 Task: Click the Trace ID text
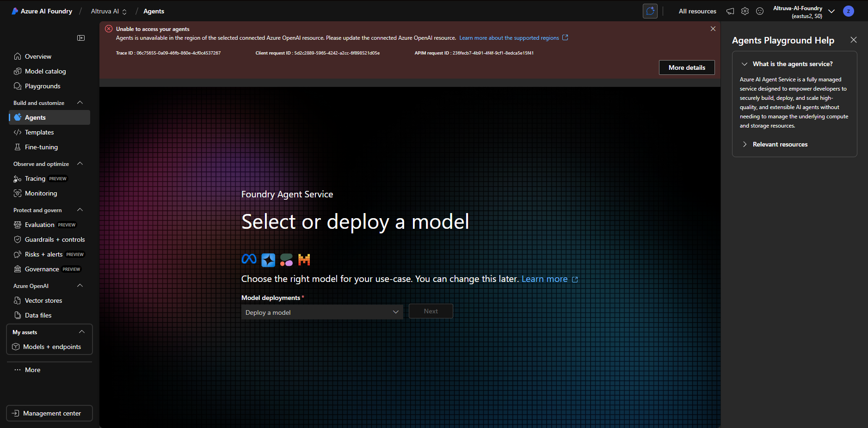coord(168,53)
